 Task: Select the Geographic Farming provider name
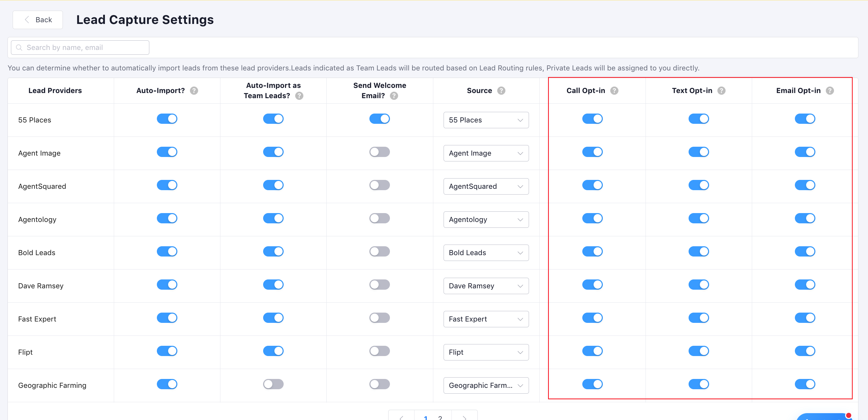(52, 385)
